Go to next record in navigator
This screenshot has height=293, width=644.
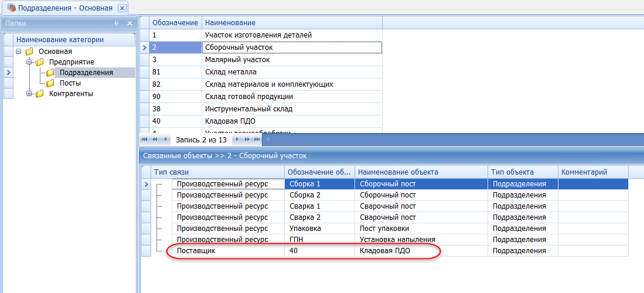tap(237, 139)
